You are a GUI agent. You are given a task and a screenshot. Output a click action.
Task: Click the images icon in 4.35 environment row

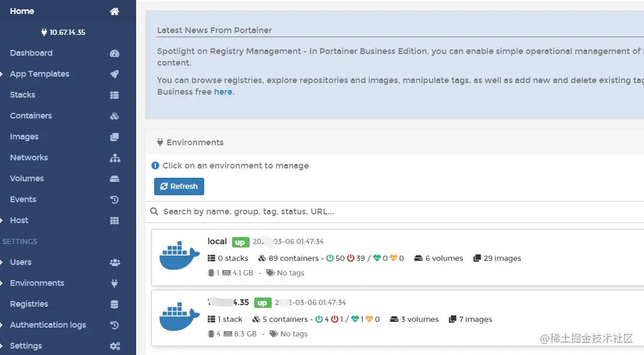pyautogui.click(x=453, y=320)
